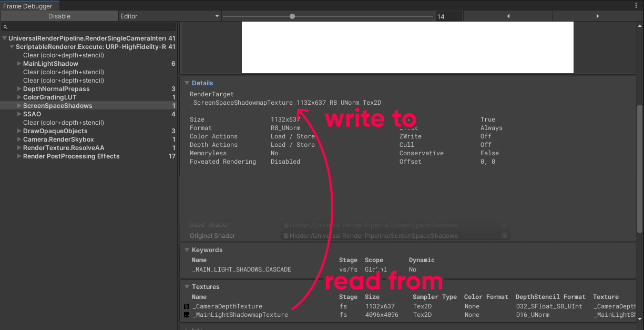Open the Editor target dropdown
Viewport: 644px width, 330px height.
169,16
